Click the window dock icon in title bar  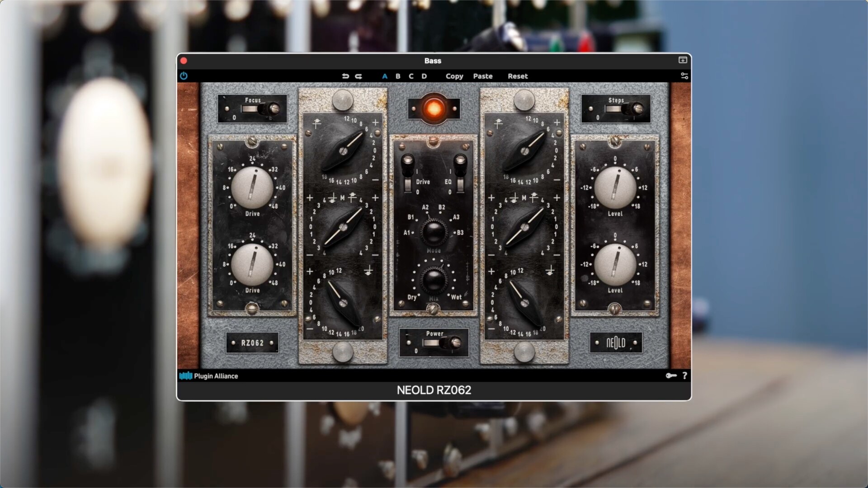(x=683, y=60)
